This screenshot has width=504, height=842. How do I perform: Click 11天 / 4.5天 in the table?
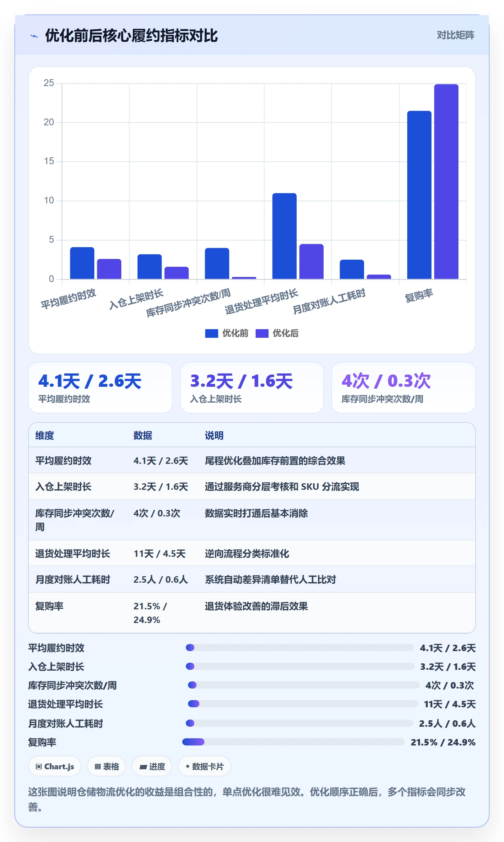[159, 554]
